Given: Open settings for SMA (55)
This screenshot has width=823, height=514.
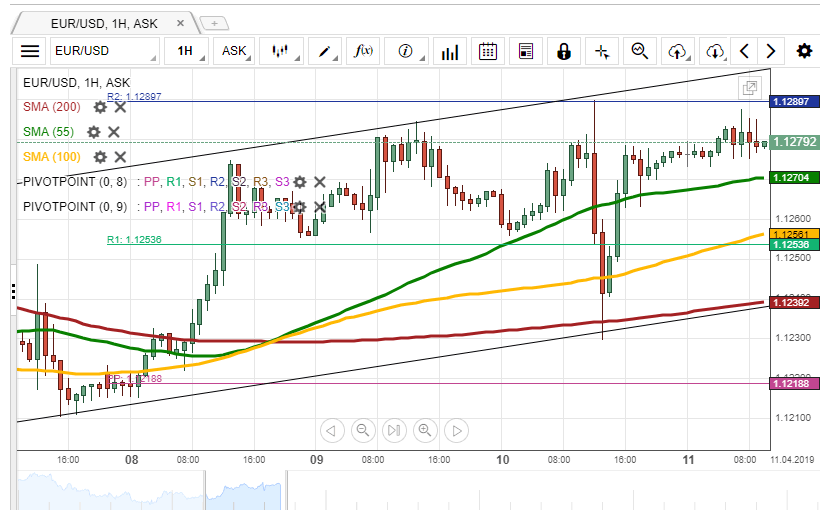Looking at the screenshot, I should click(x=93, y=132).
